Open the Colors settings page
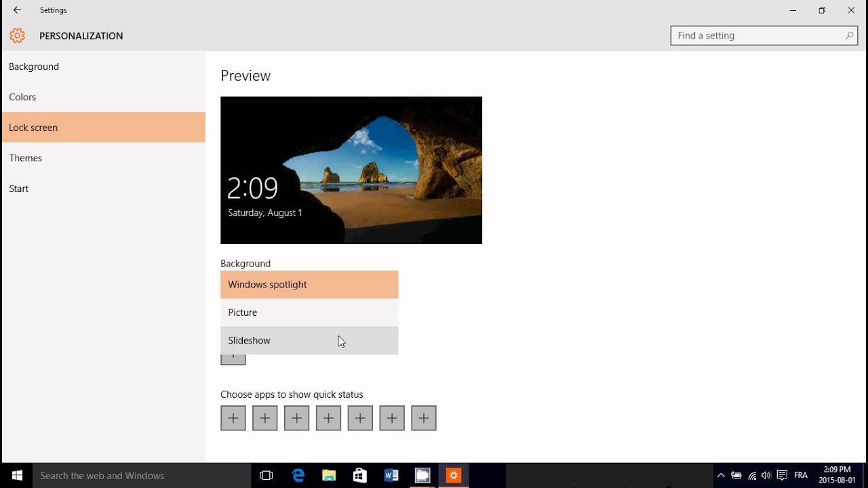This screenshot has height=488, width=868. (x=103, y=97)
